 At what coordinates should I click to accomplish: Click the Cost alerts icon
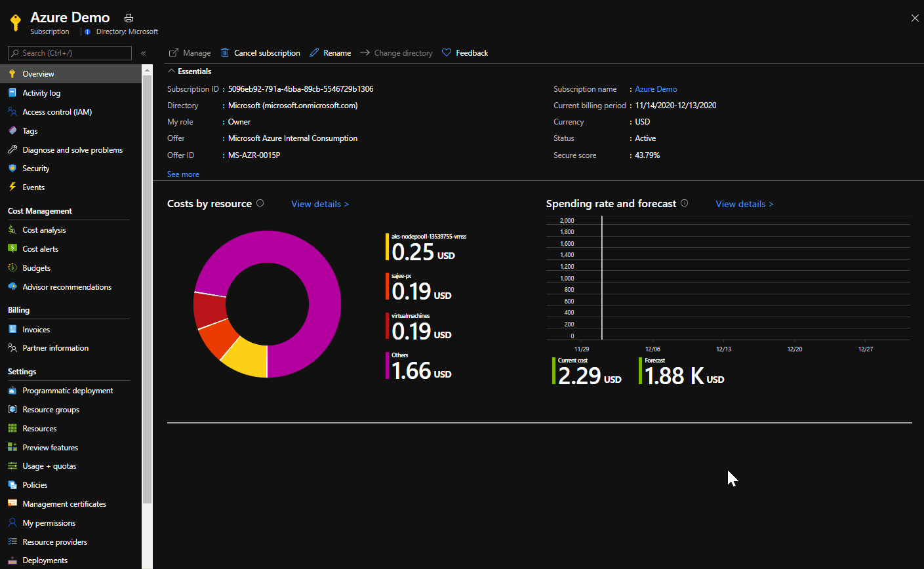pyautogui.click(x=12, y=248)
